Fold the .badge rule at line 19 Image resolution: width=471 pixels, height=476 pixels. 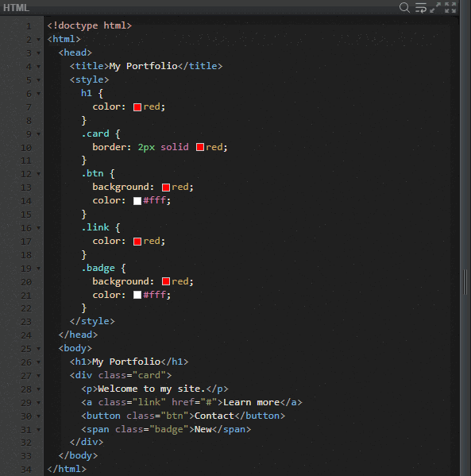pyautogui.click(x=39, y=269)
